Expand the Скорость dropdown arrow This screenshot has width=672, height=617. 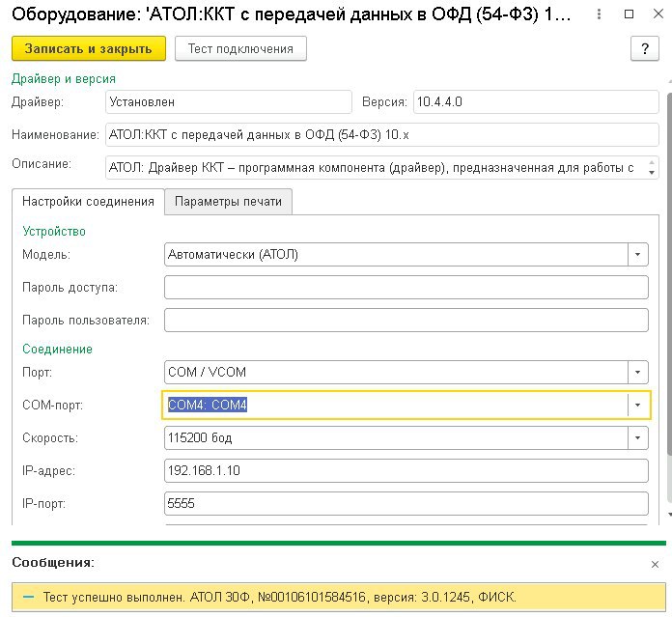(637, 438)
